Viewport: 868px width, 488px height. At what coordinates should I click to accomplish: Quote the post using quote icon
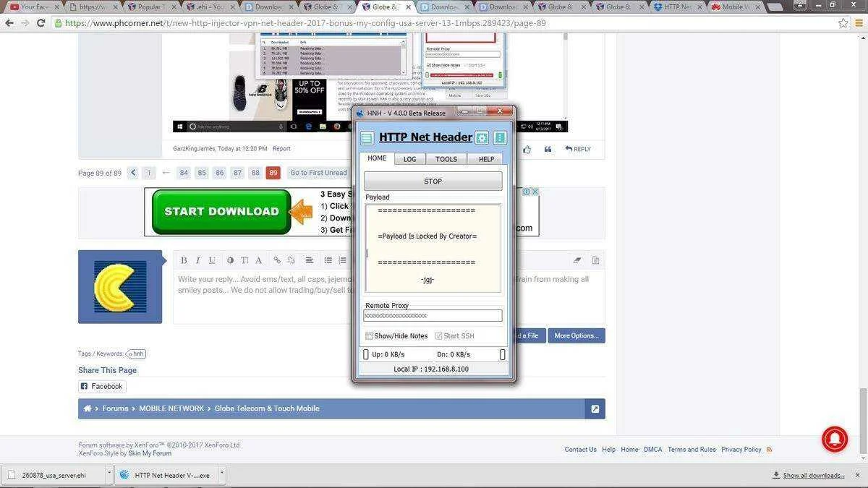point(548,149)
